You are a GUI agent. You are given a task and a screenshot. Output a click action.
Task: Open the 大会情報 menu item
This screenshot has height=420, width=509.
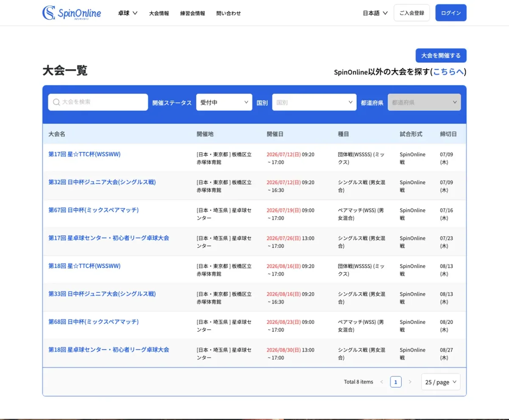(x=159, y=13)
